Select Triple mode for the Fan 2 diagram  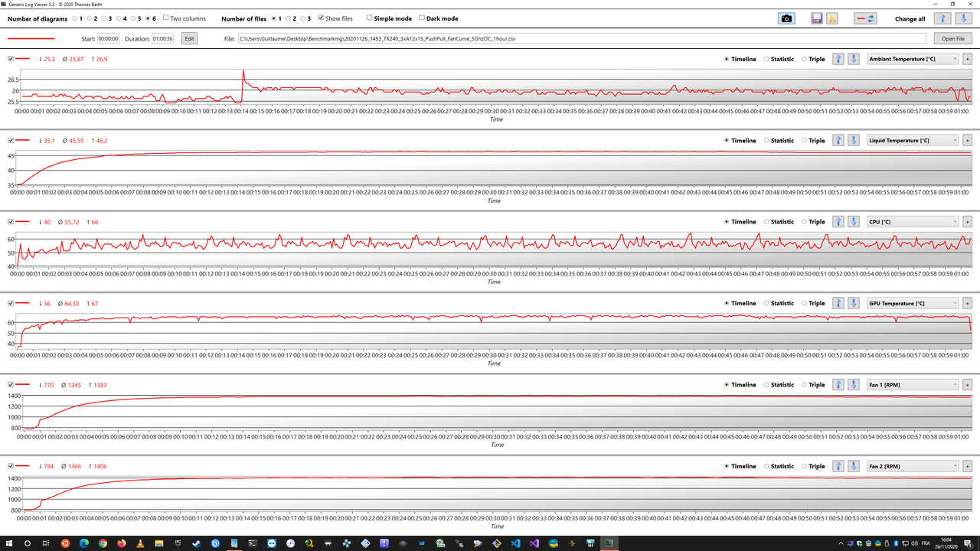[x=804, y=465]
